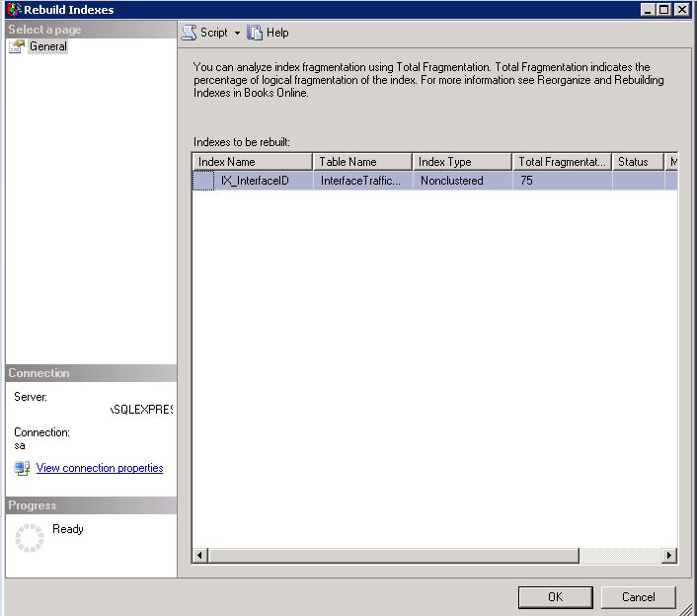
Task: Dismiss dialog with Cancel button
Action: coord(639,597)
